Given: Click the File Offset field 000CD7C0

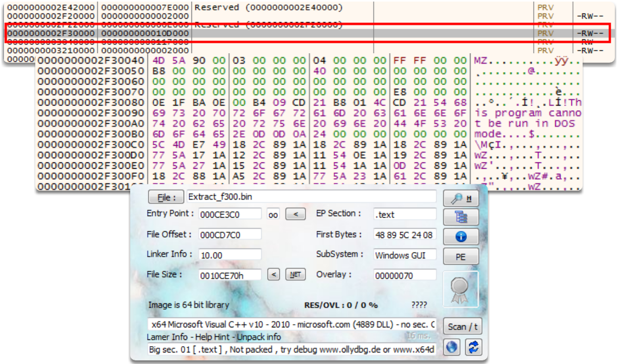Looking at the screenshot, I should coord(230,234).
